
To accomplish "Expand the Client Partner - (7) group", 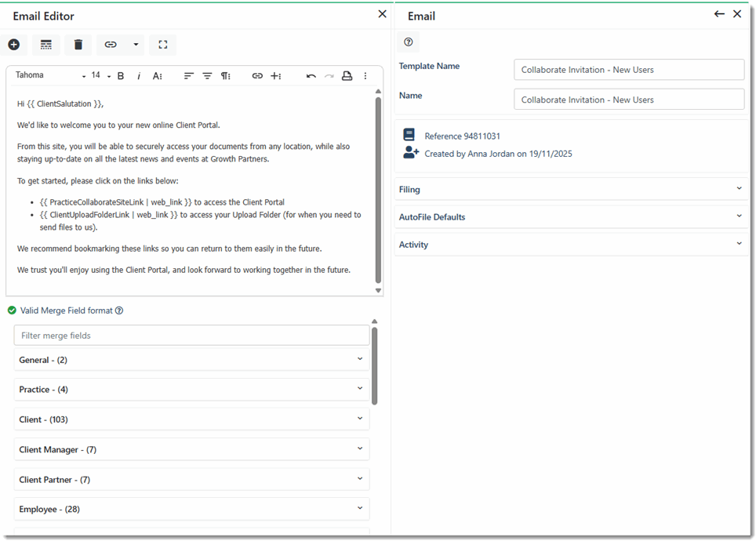I will (191, 479).
